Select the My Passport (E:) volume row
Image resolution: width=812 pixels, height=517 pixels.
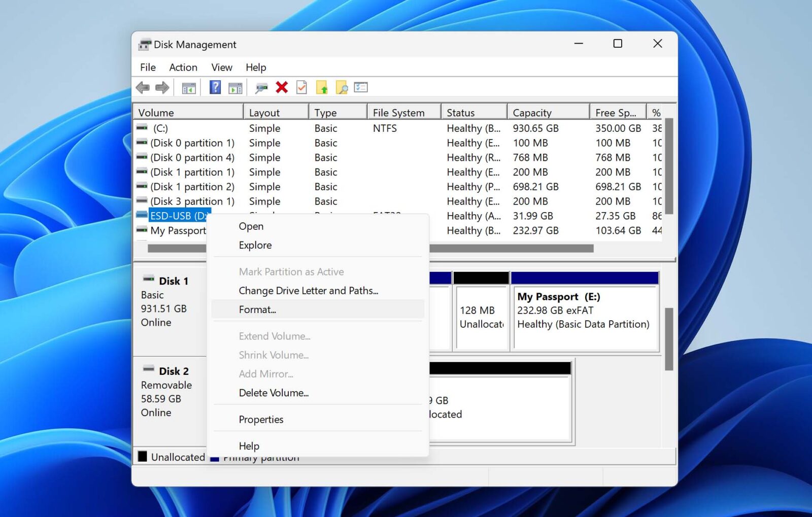tap(178, 231)
